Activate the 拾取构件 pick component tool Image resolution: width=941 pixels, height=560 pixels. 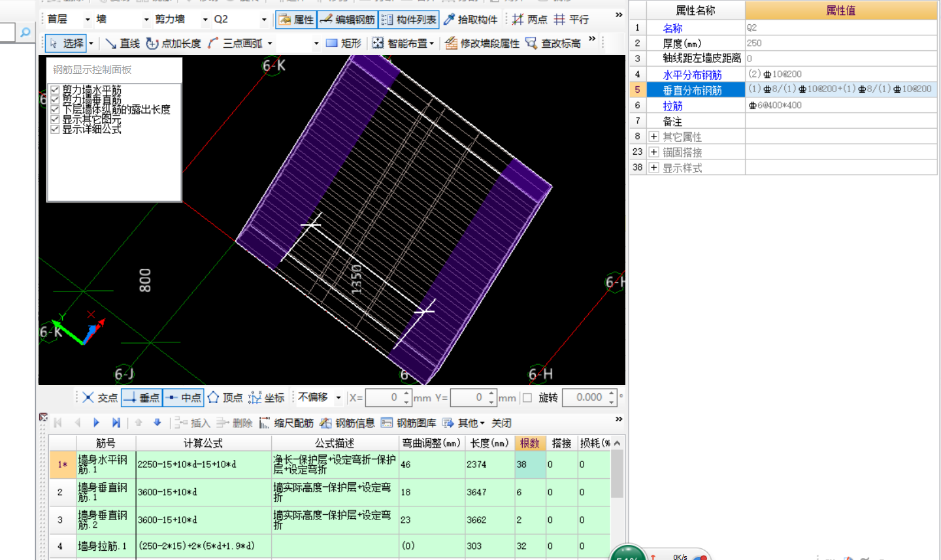470,20
